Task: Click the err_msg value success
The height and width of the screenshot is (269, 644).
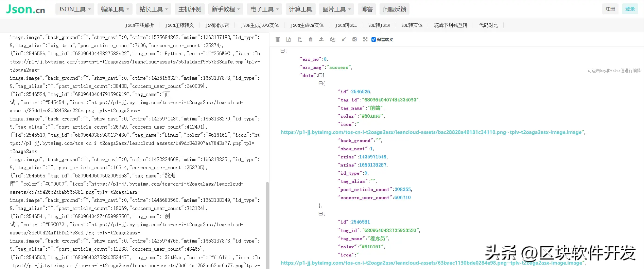Action: pos(339,67)
